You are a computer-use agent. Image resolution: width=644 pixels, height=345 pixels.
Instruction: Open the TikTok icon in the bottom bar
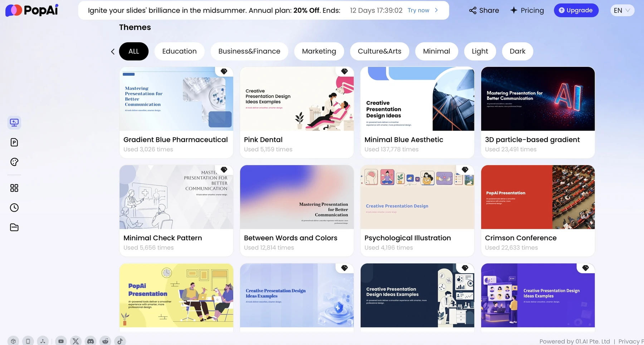(x=120, y=341)
